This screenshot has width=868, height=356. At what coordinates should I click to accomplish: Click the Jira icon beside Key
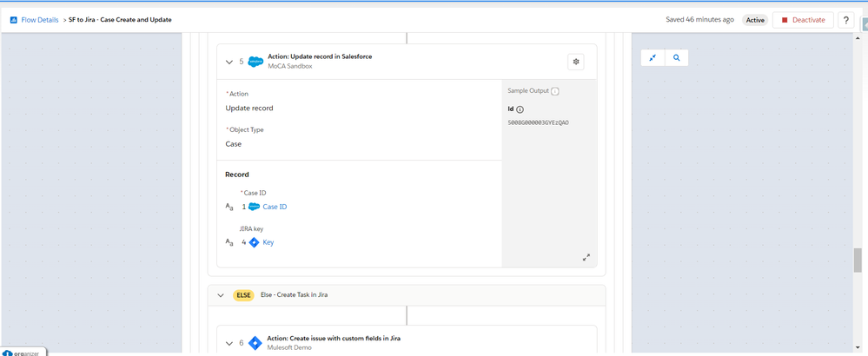[254, 242]
